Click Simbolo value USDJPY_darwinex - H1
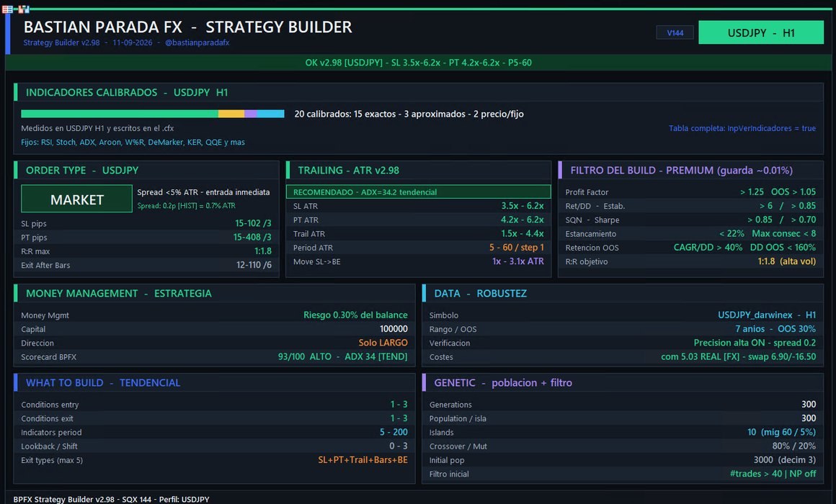The height and width of the screenshot is (504, 836). (x=767, y=315)
